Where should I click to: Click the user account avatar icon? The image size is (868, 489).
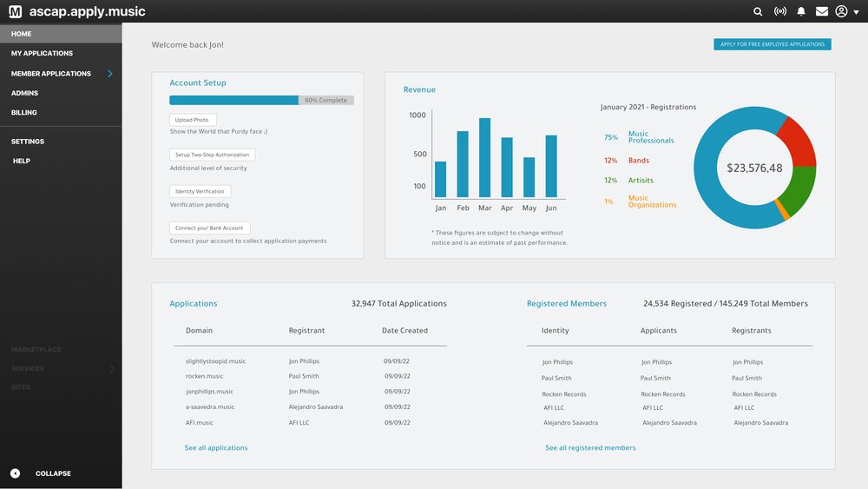coord(841,11)
